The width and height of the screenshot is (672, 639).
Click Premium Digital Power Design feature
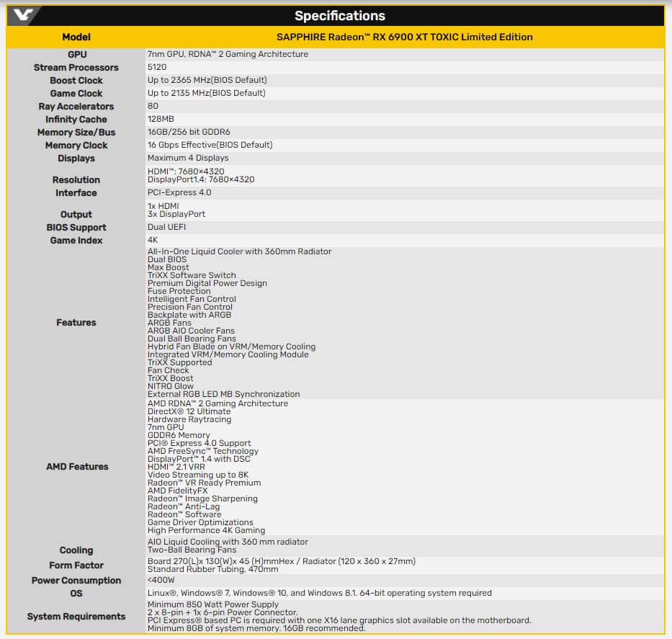[207, 283]
